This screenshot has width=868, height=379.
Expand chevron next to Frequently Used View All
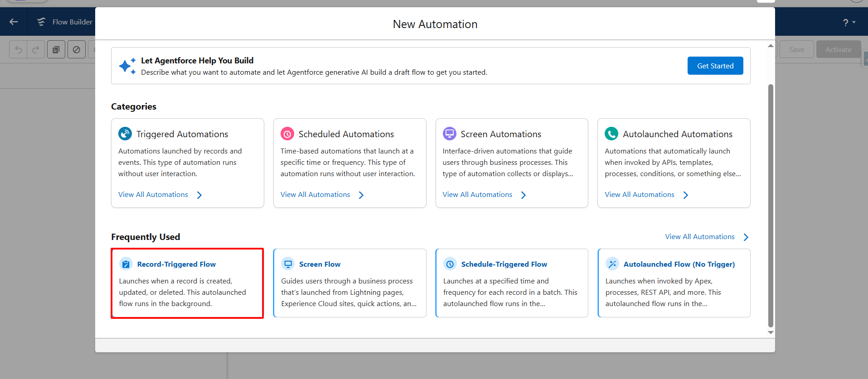pos(746,237)
